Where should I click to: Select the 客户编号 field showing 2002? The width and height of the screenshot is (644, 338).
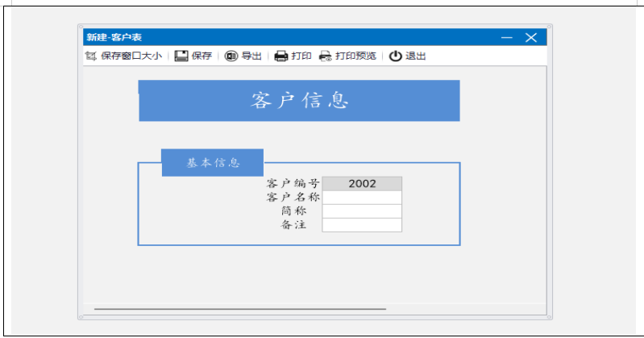pos(362,184)
